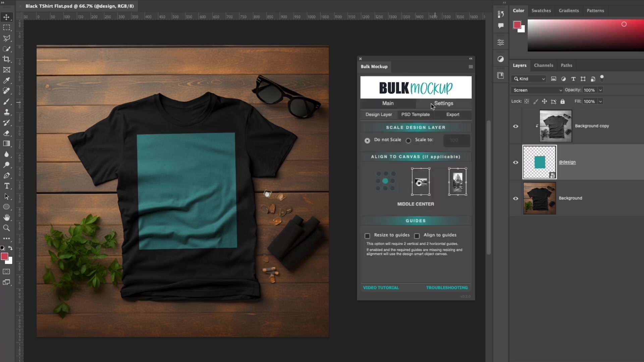Select the Gradient tool
Screen dimensions: 644x362
coord(7,144)
